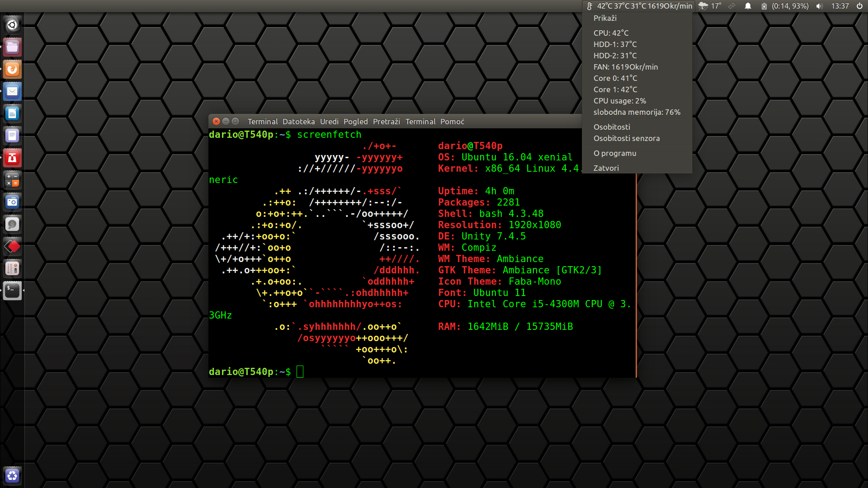
Task: Click the terminal cursor at the prompt
Action: tap(300, 372)
